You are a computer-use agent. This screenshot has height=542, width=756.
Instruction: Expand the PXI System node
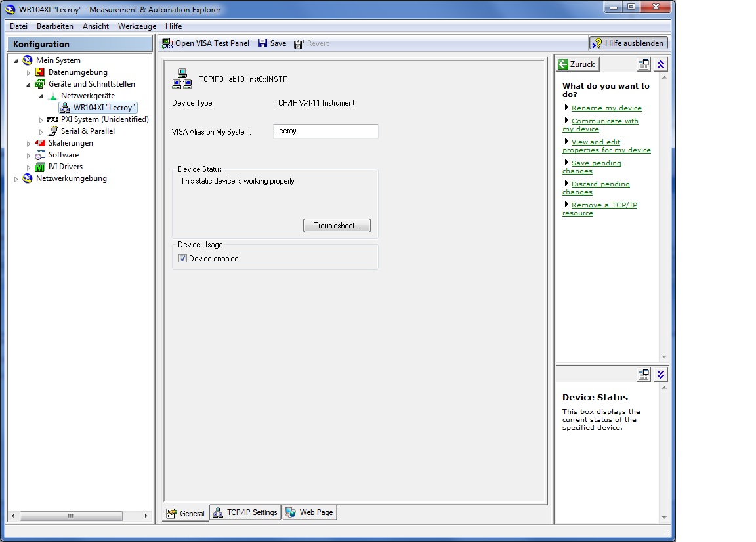point(41,120)
